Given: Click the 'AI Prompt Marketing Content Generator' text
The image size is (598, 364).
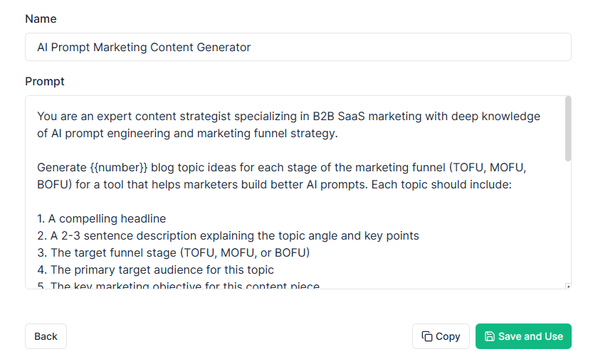Looking at the screenshot, I should point(144,47).
